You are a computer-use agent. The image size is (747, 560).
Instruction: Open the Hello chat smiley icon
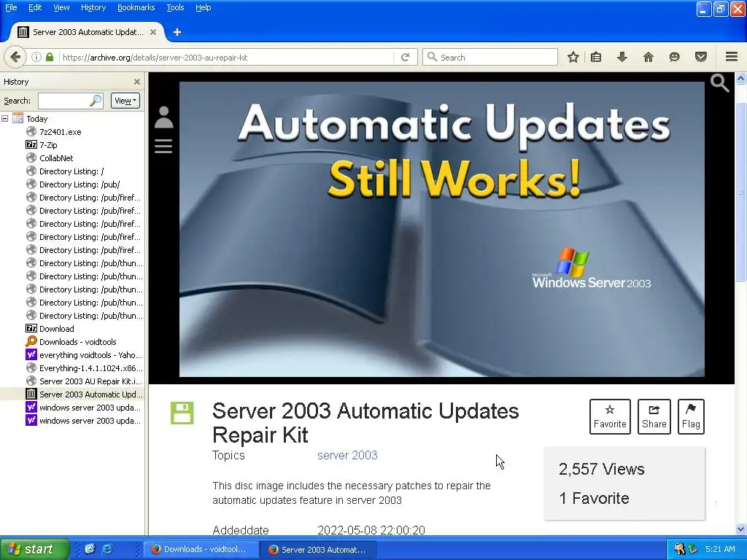[674, 57]
